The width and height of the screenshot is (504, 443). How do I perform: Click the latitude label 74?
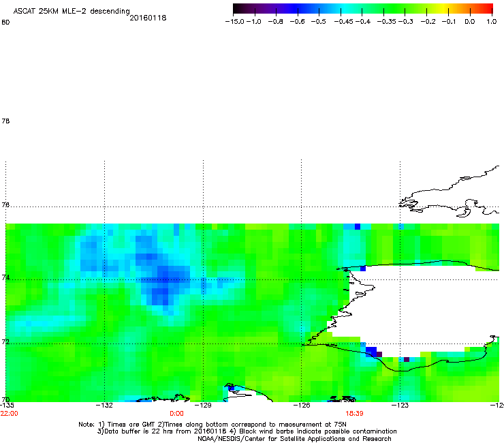(x=5, y=277)
